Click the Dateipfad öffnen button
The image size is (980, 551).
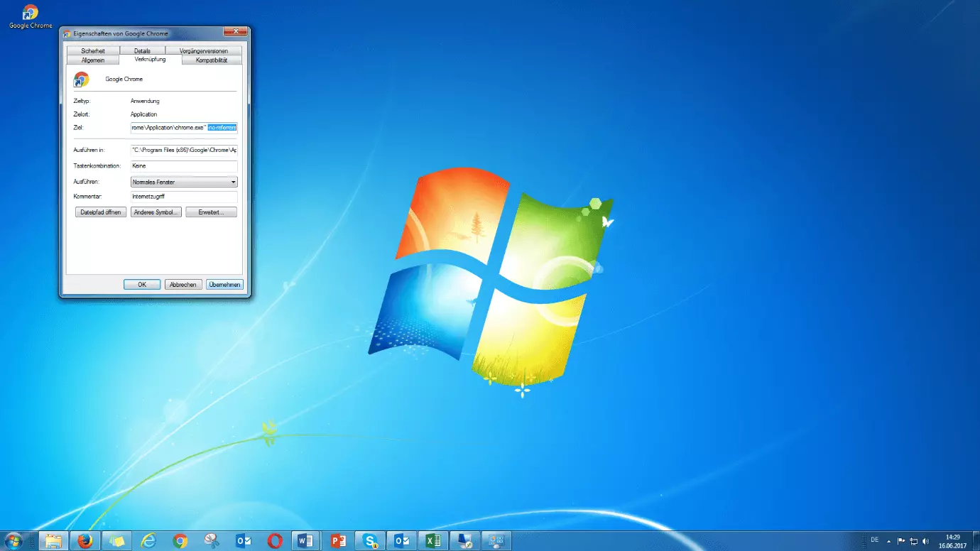pyautogui.click(x=101, y=212)
